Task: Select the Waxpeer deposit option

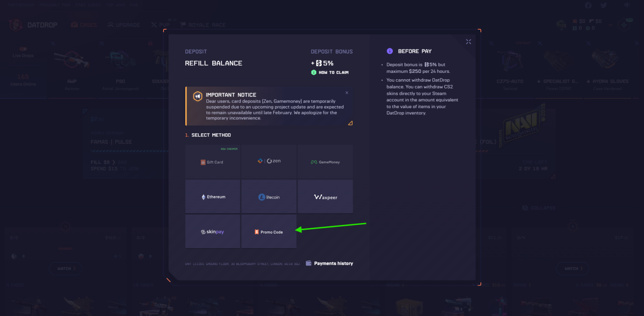Action: click(325, 196)
